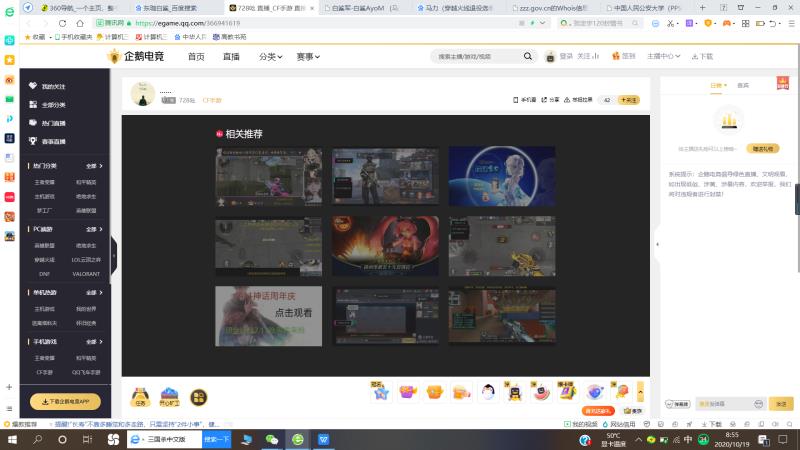Image resolution: width=800 pixels, height=450 pixels.
Task: Click the streamer avatar picture
Action: pyautogui.click(x=143, y=93)
